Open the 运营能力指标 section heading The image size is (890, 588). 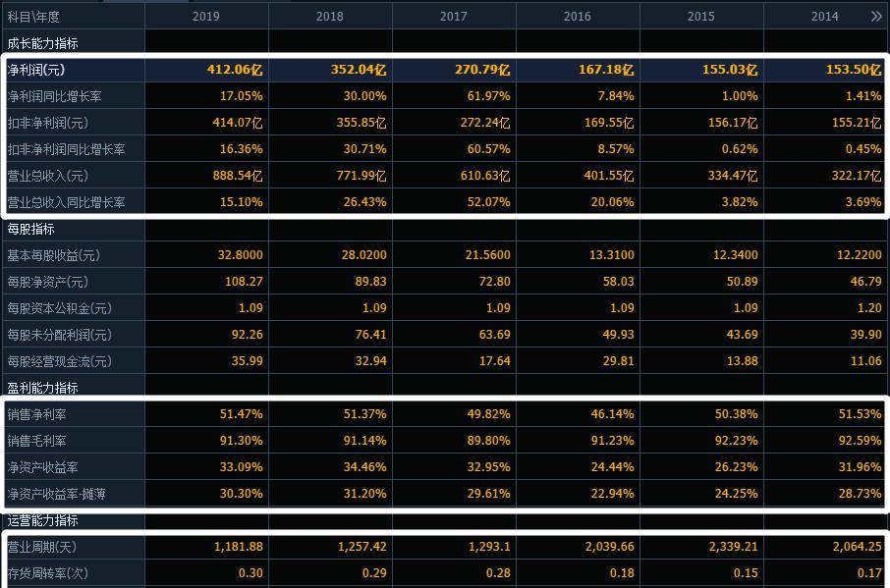coord(42,520)
